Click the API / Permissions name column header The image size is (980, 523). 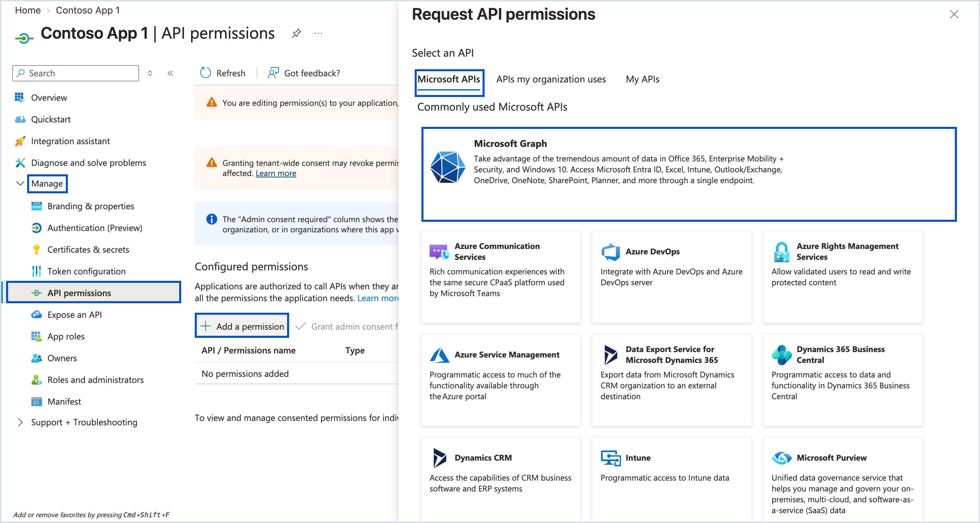coord(248,350)
